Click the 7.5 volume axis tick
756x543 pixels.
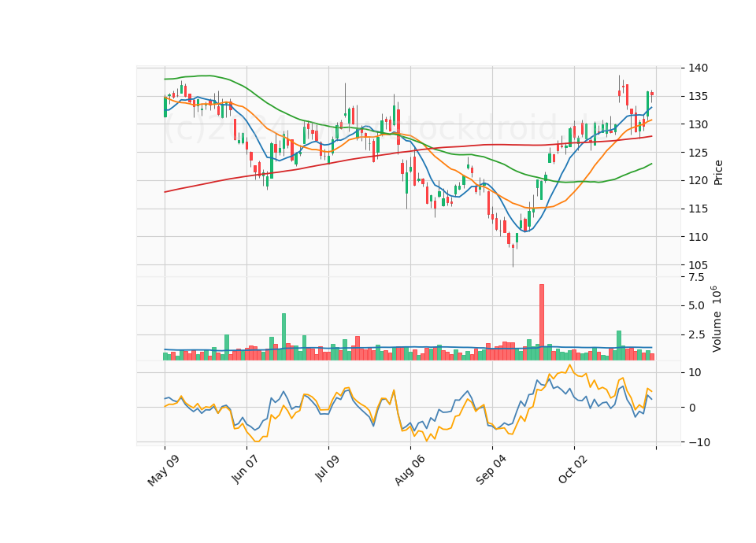pos(696,277)
